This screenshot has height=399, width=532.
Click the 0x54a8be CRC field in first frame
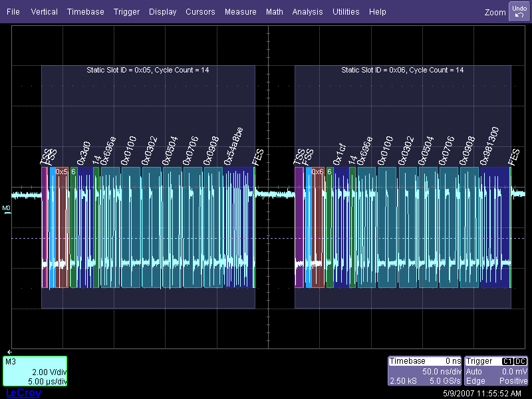tap(239, 227)
